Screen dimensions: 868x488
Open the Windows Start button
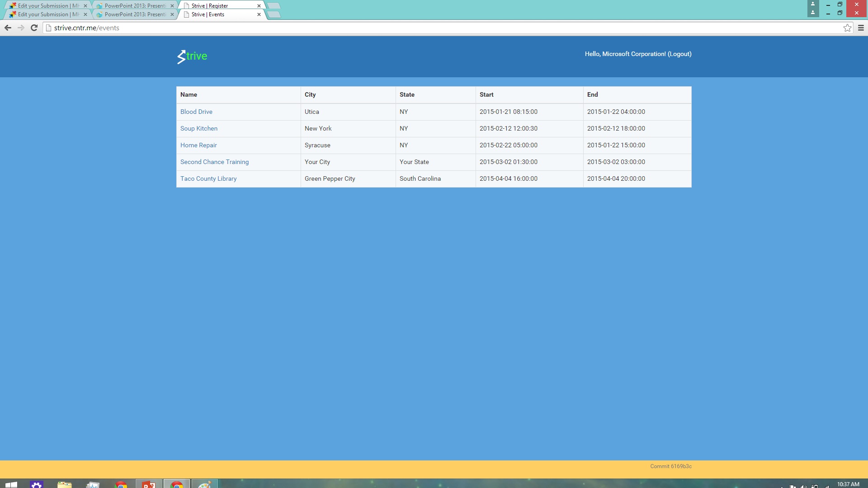click(11, 484)
